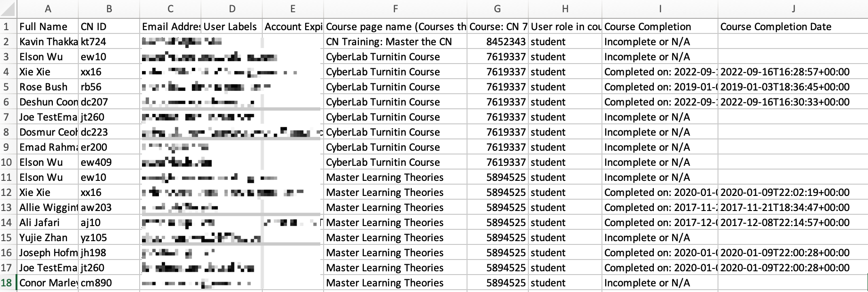Select the course ID cell '8452343'
Viewport: 868px width, 292px height.
tap(498, 41)
